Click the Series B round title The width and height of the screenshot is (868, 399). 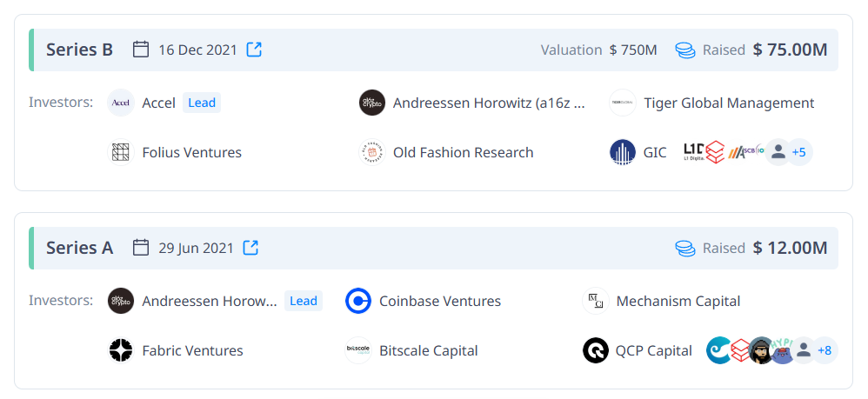coord(80,50)
